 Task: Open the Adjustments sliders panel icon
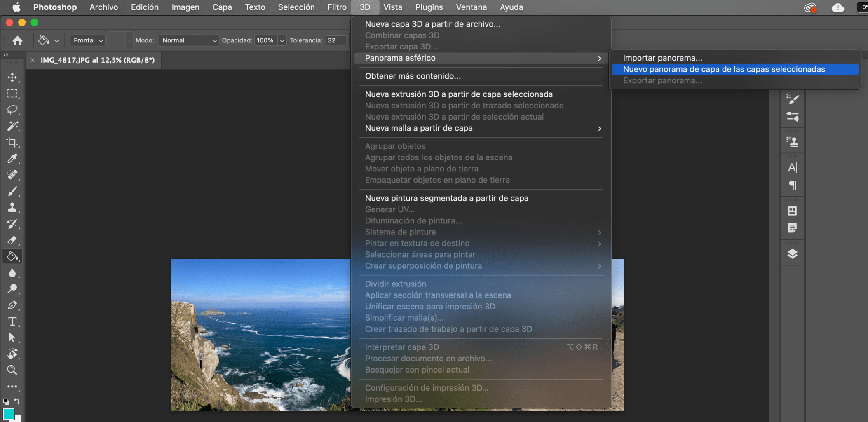792,117
